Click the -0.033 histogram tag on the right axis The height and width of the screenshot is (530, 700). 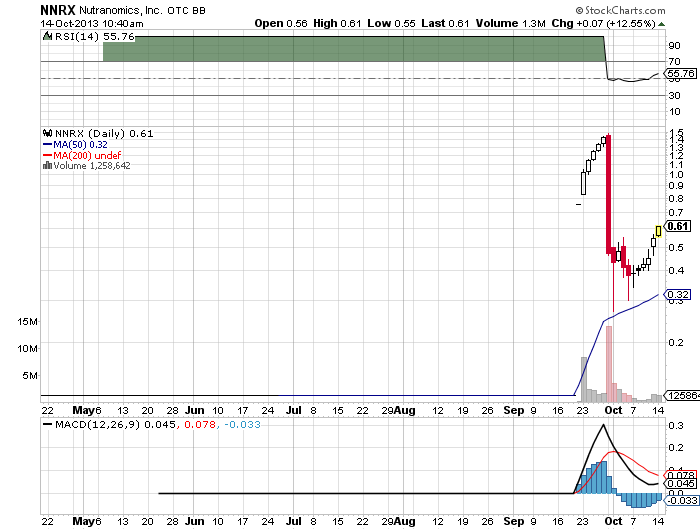pos(682,501)
